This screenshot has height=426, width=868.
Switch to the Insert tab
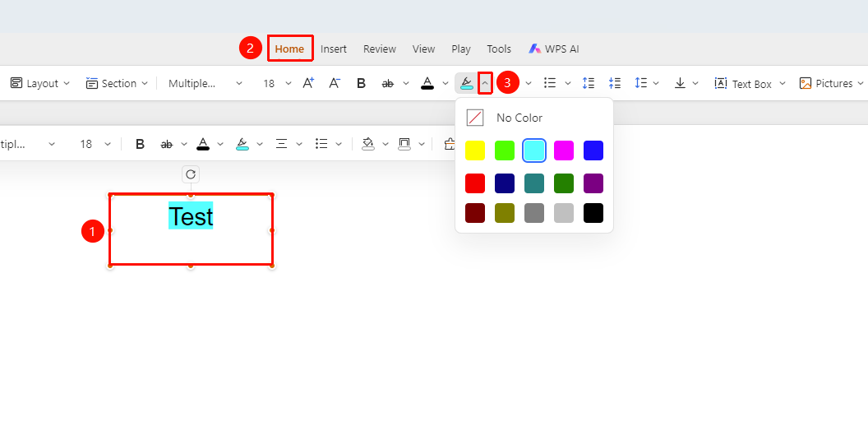pyautogui.click(x=333, y=49)
